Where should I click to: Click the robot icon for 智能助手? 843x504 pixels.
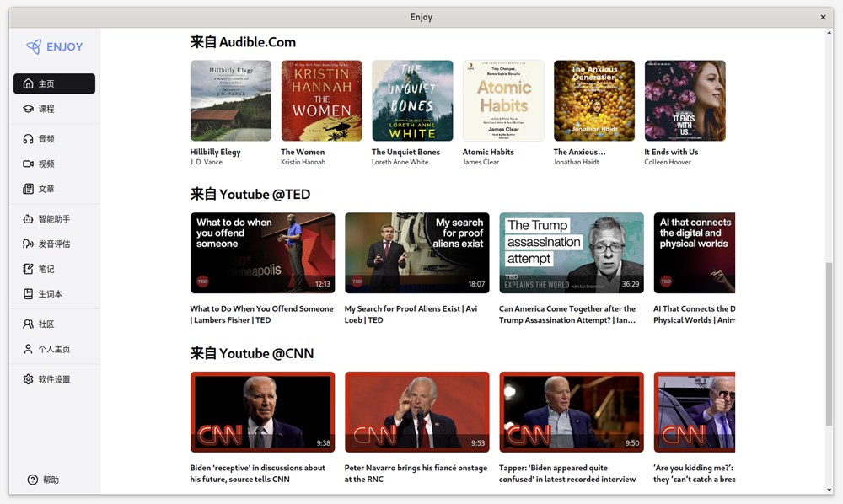coord(28,218)
